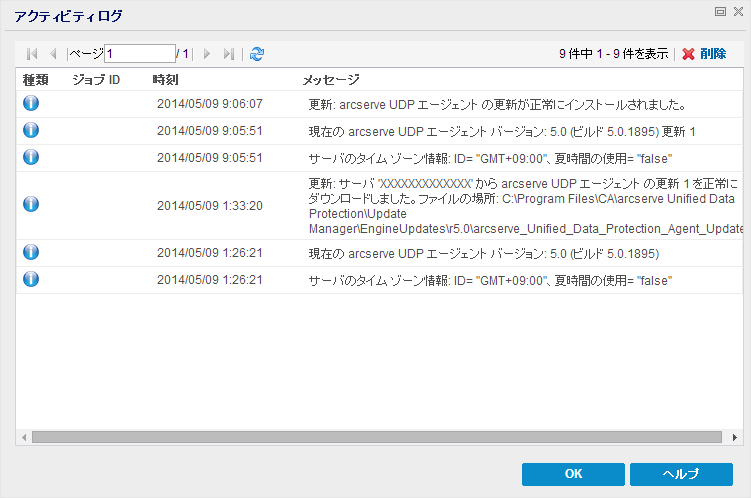The width and height of the screenshot is (751, 498).
Task: Click the red delete X icon
Action: pos(688,54)
